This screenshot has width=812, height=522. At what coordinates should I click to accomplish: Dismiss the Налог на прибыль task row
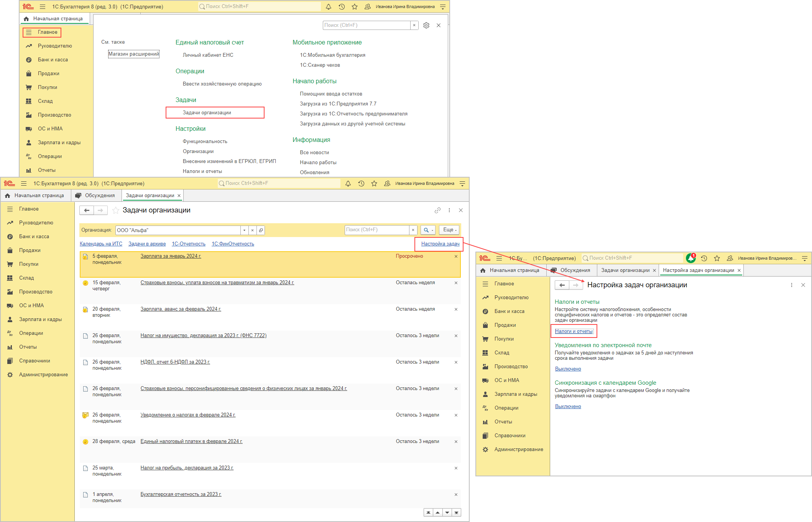(x=456, y=468)
